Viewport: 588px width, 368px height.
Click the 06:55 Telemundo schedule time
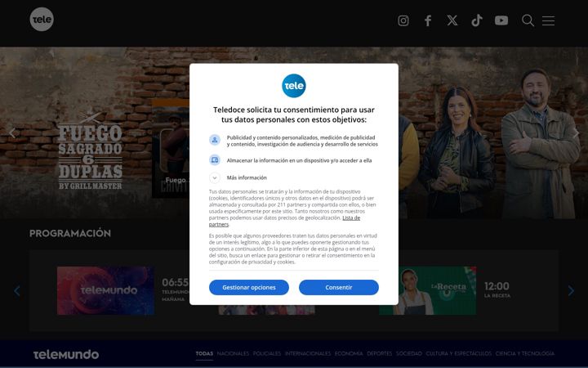(175, 282)
